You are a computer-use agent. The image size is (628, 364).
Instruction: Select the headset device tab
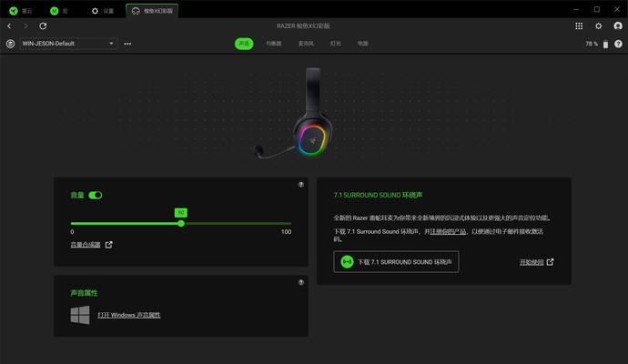coord(152,11)
